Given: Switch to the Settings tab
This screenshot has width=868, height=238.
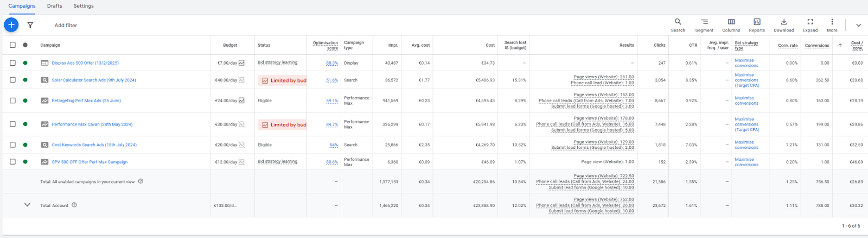Looking at the screenshot, I should click(84, 6).
